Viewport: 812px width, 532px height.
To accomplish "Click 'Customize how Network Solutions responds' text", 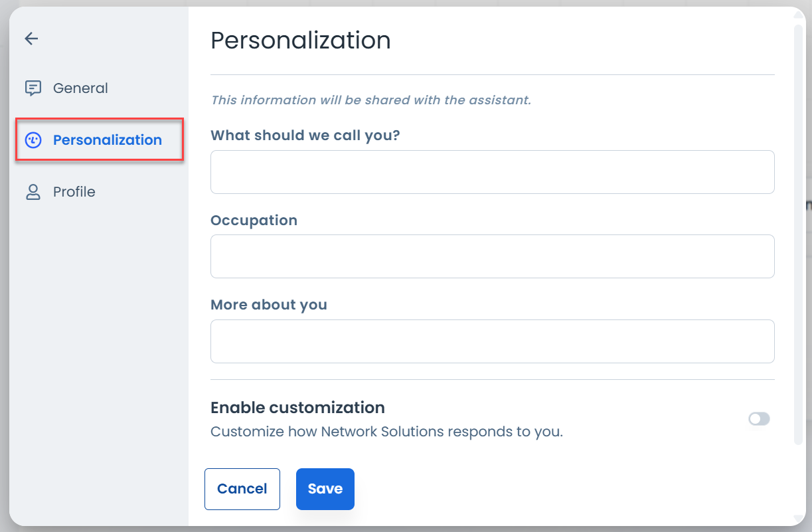I will [x=386, y=432].
